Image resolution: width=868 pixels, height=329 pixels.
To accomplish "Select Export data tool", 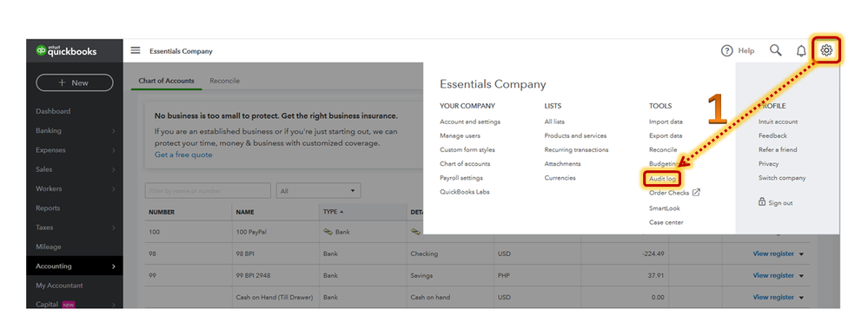I will pos(666,135).
